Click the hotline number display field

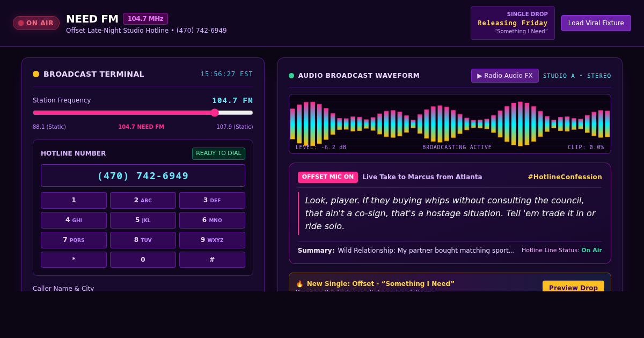pyautogui.click(x=143, y=175)
